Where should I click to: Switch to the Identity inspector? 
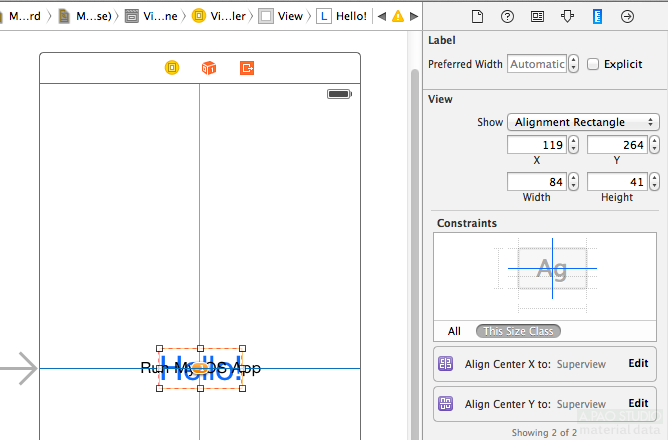point(537,16)
